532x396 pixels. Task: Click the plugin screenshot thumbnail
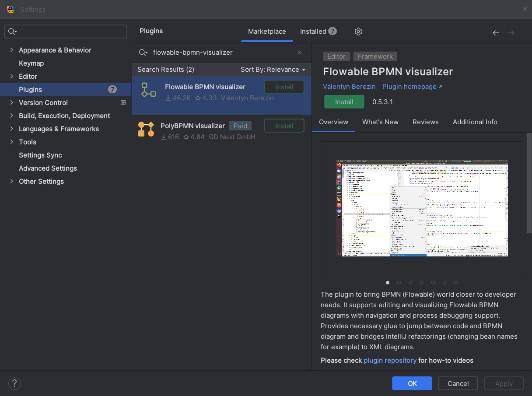coord(422,208)
